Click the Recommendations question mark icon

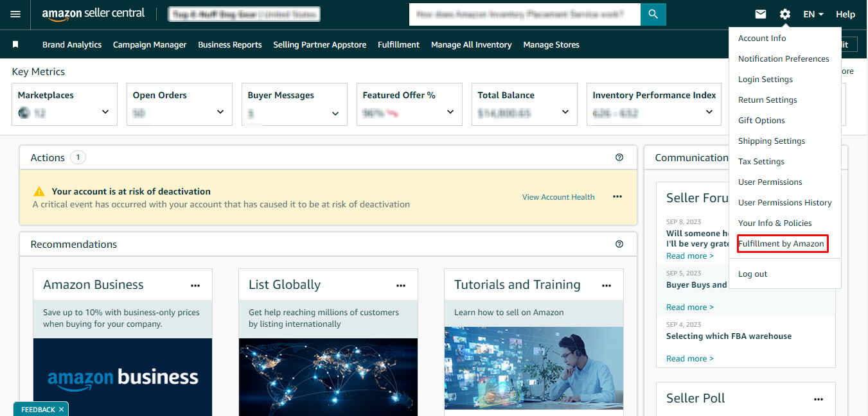point(619,244)
